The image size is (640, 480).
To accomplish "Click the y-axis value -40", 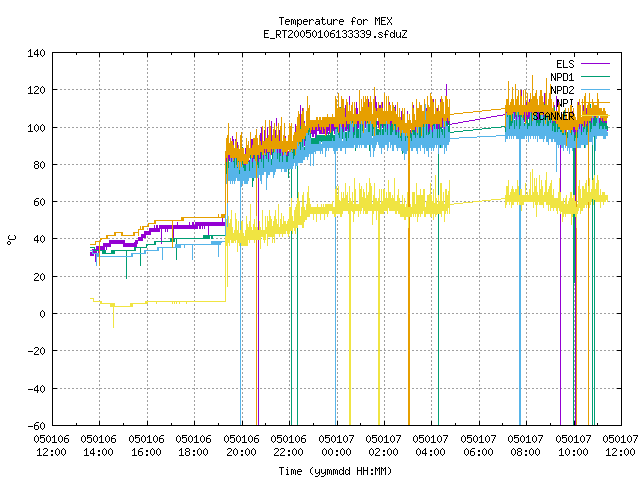I will pos(36,389).
